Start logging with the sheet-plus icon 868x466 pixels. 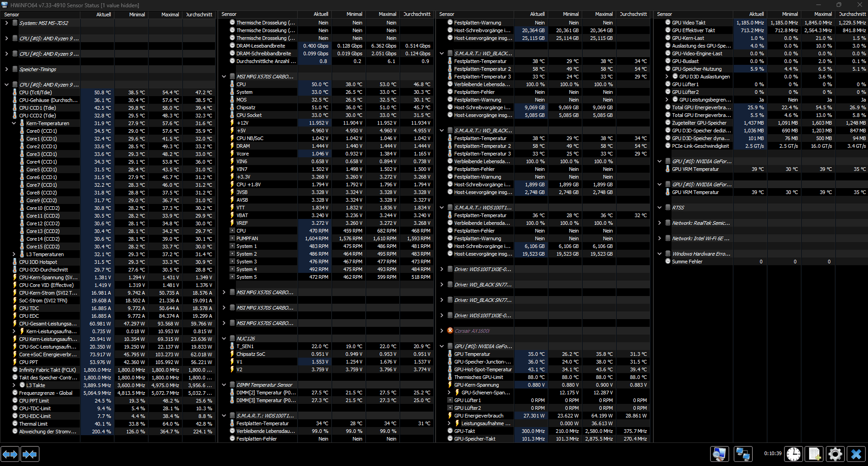(814, 454)
